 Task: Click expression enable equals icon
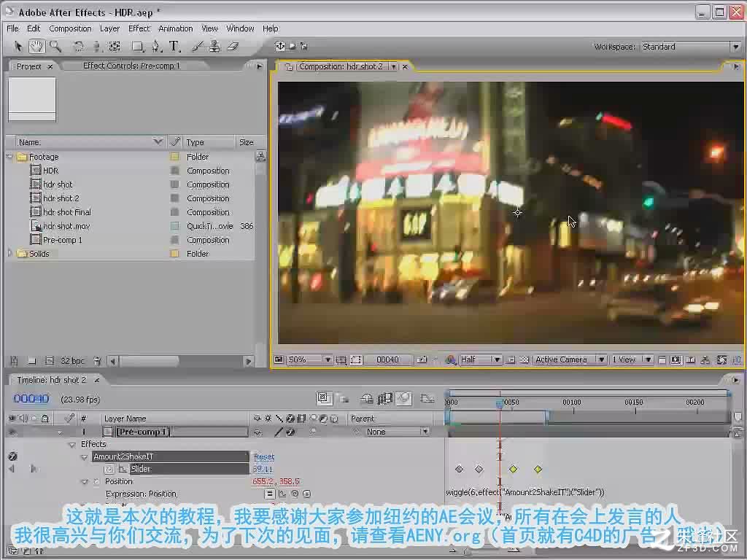point(270,494)
